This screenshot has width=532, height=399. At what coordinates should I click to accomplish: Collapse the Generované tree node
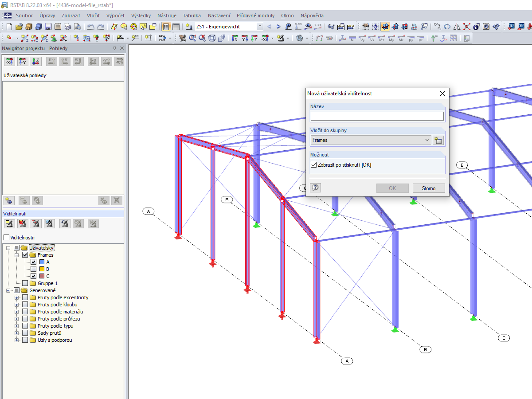click(8, 290)
